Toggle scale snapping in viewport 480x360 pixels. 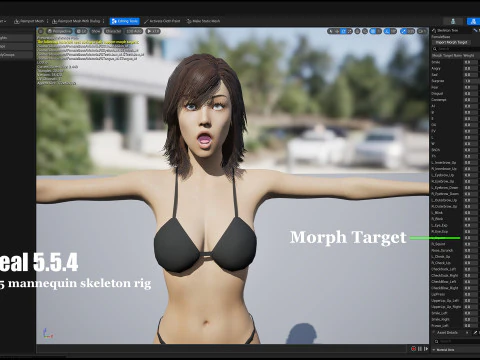click(403, 31)
